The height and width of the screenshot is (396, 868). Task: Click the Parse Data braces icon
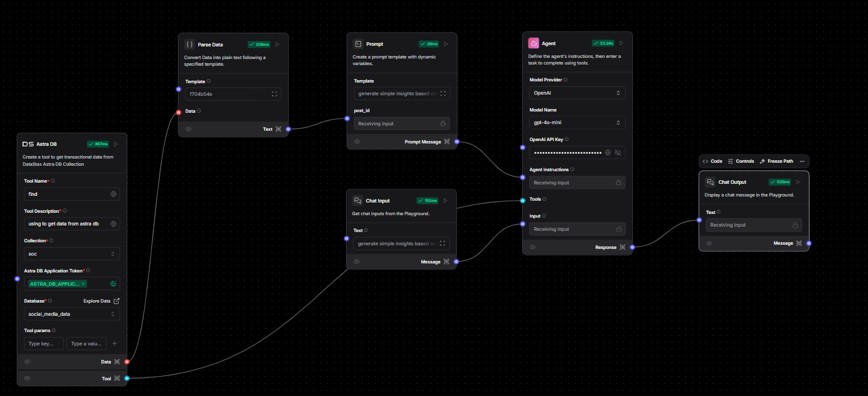[189, 44]
